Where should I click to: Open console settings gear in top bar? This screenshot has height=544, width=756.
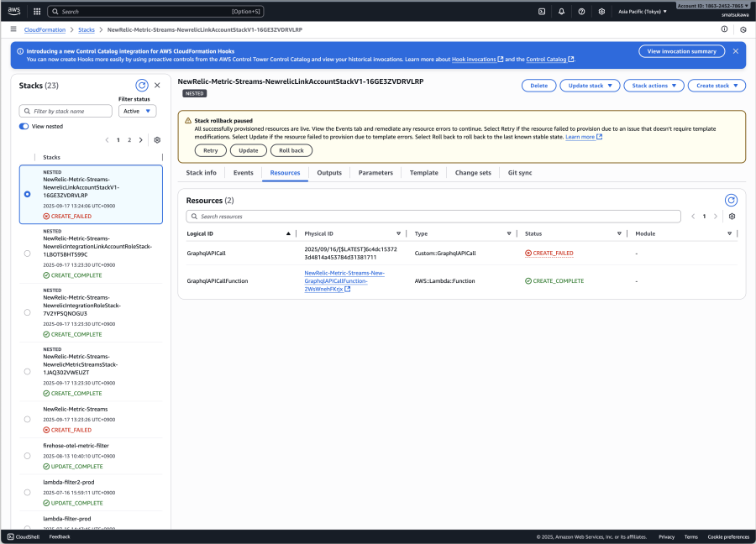[x=601, y=12]
